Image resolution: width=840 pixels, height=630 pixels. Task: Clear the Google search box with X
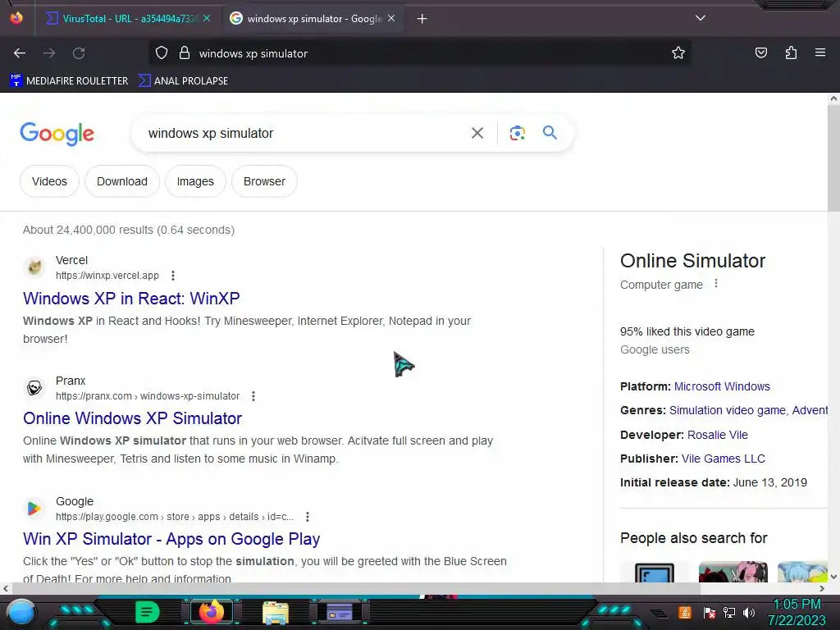(477, 133)
